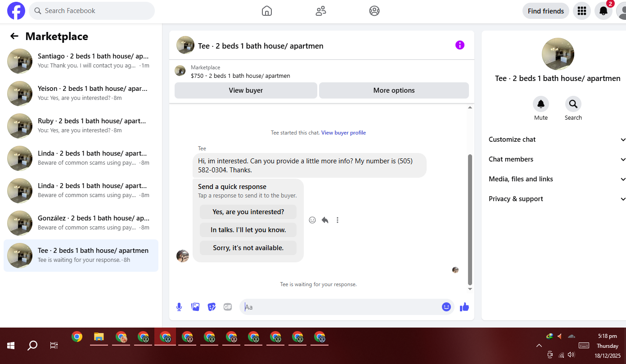Select Tee's conversation in the list
The height and width of the screenshot is (364, 626).
[81, 256]
